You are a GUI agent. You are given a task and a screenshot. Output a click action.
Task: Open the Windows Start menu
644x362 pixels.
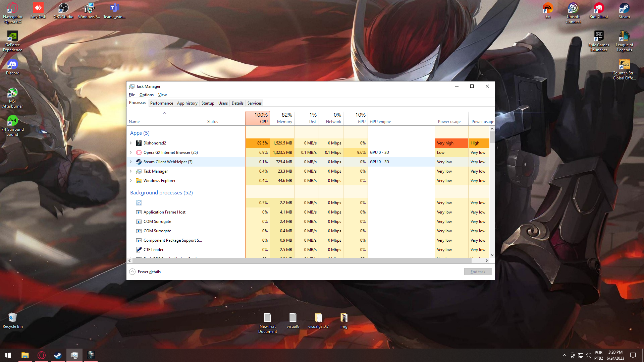8,355
